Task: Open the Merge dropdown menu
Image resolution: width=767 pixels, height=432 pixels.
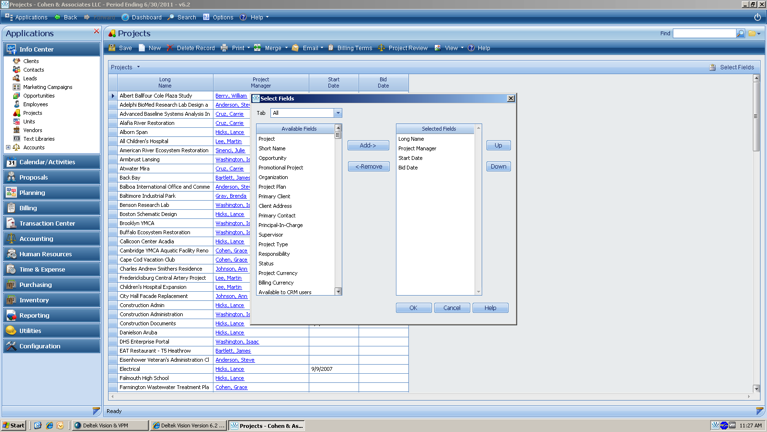Action: [x=287, y=48]
